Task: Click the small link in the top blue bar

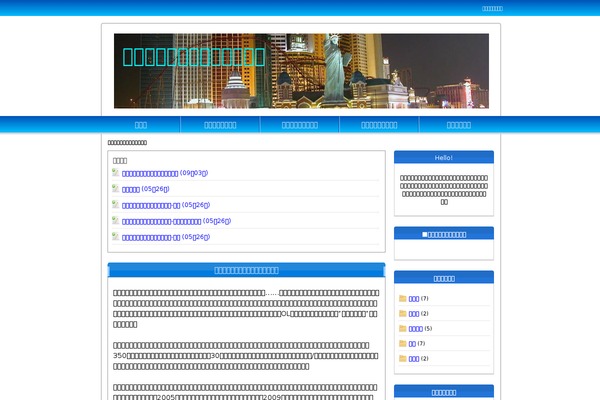Action: coord(492,8)
